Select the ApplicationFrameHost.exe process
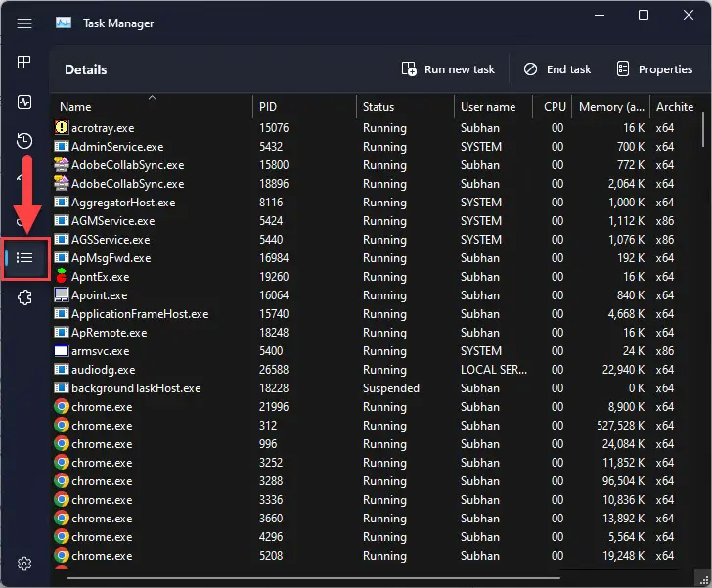Viewport: 712px width, 588px height. click(375, 313)
